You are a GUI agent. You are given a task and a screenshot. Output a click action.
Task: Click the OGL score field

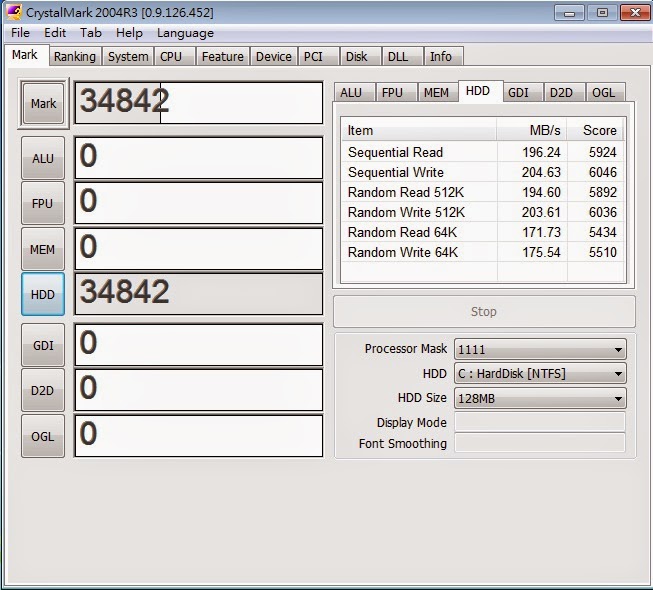tap(199, 436)
